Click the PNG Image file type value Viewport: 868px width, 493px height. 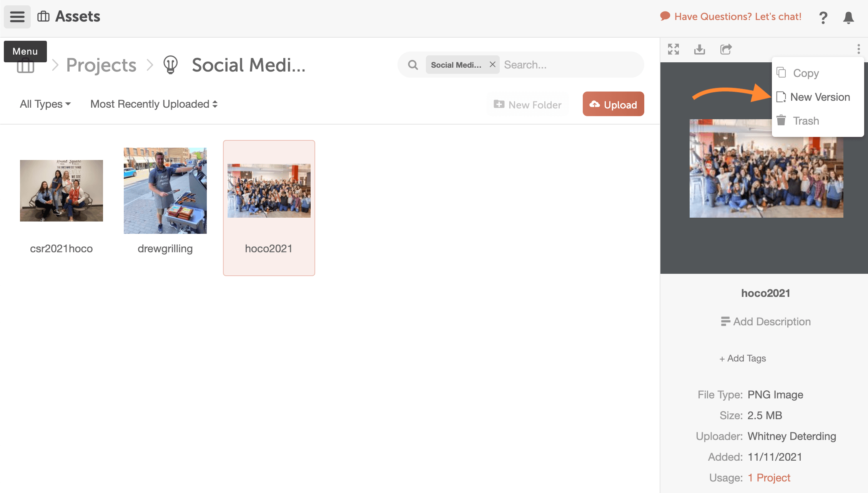click(x=775, y=395)
